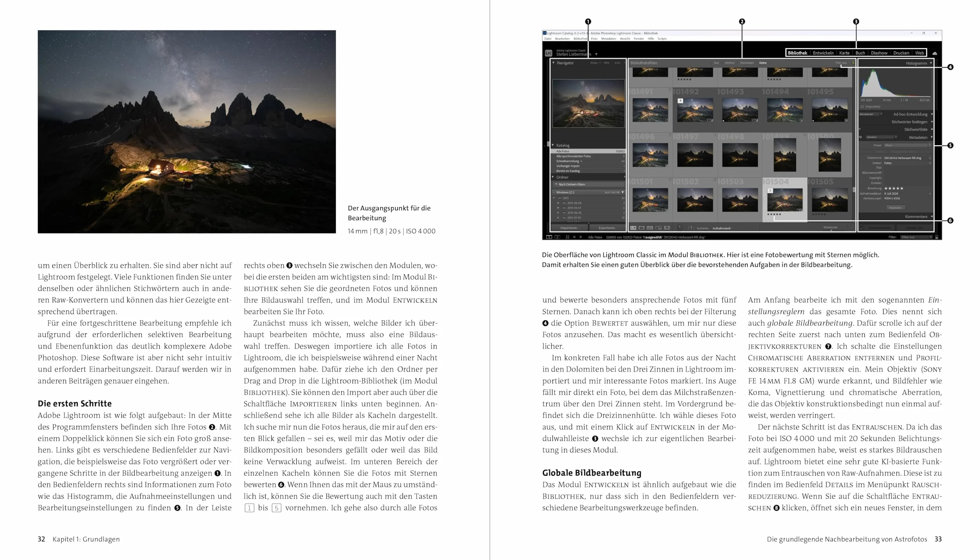
Task: Select the compare view (XY) toolbar icon
Action: coord(650,228)
